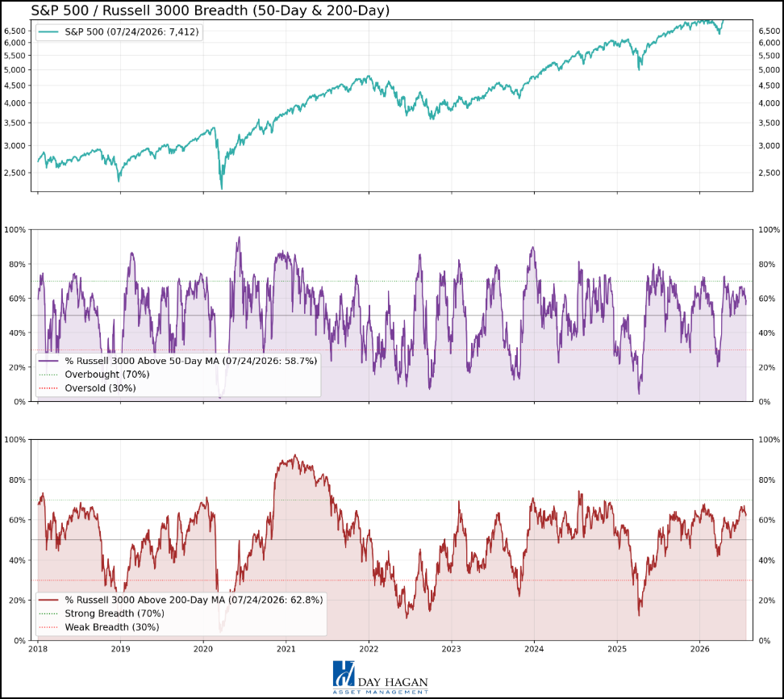Click the 40% label left of the 200-Day panel
Screen dimensions: 784x699
[x=17, y=560]
